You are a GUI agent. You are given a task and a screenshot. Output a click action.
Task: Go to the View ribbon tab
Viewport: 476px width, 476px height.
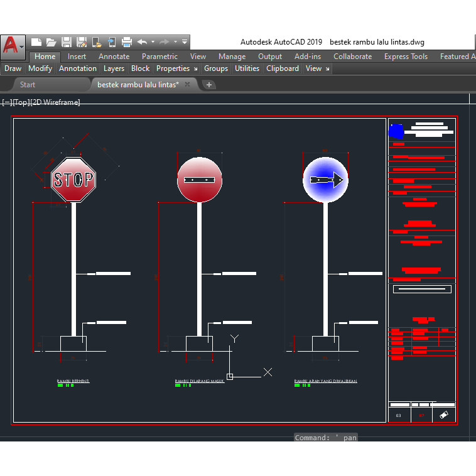198,57
